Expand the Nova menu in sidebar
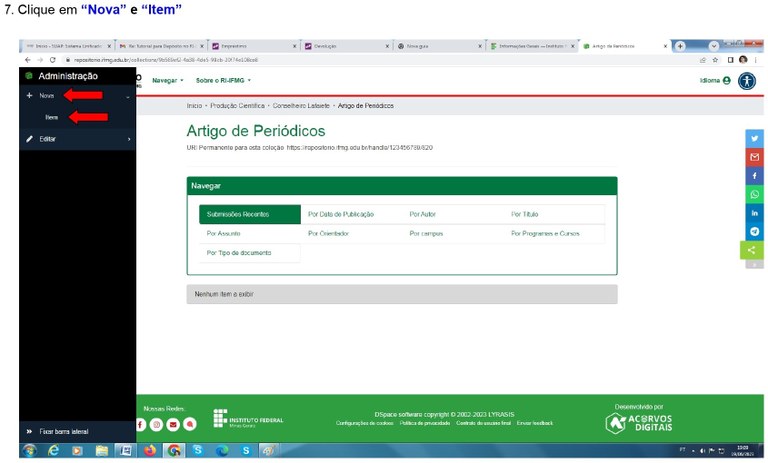 pos(47,96)
